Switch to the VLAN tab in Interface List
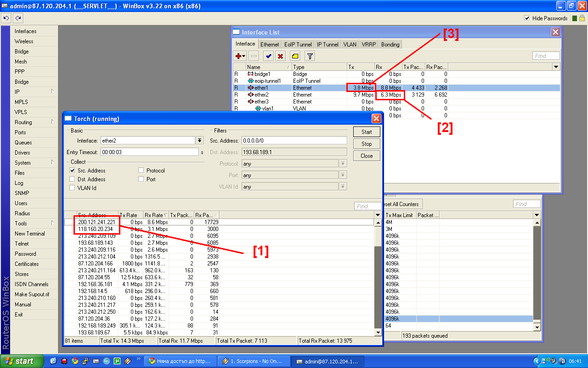The width and height of the screenshot is (588, 368). [350, 44]
